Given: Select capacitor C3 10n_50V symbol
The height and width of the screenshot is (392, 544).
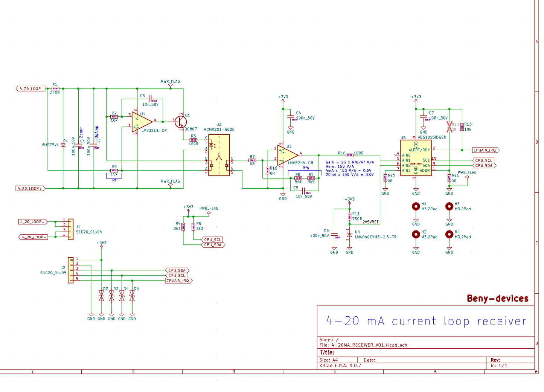Looking at the screenshot, I should click(150, 99).
